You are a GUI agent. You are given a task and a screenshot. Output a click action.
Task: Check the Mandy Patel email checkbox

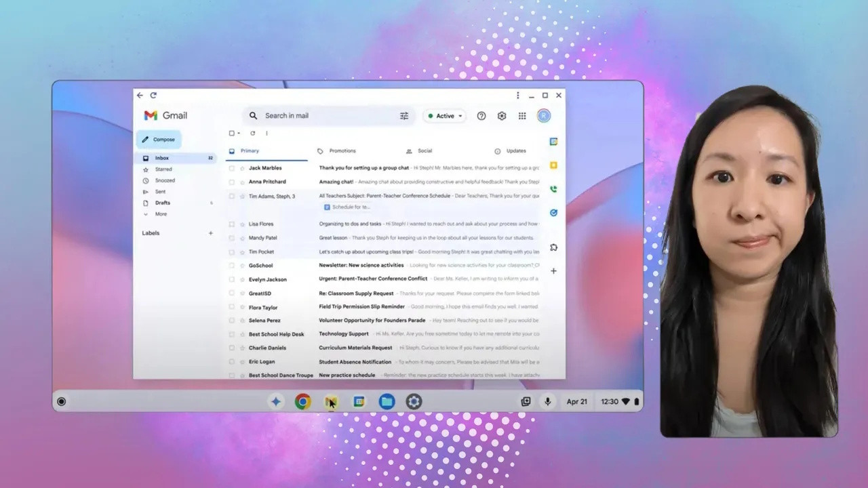[x=232, y=238]
